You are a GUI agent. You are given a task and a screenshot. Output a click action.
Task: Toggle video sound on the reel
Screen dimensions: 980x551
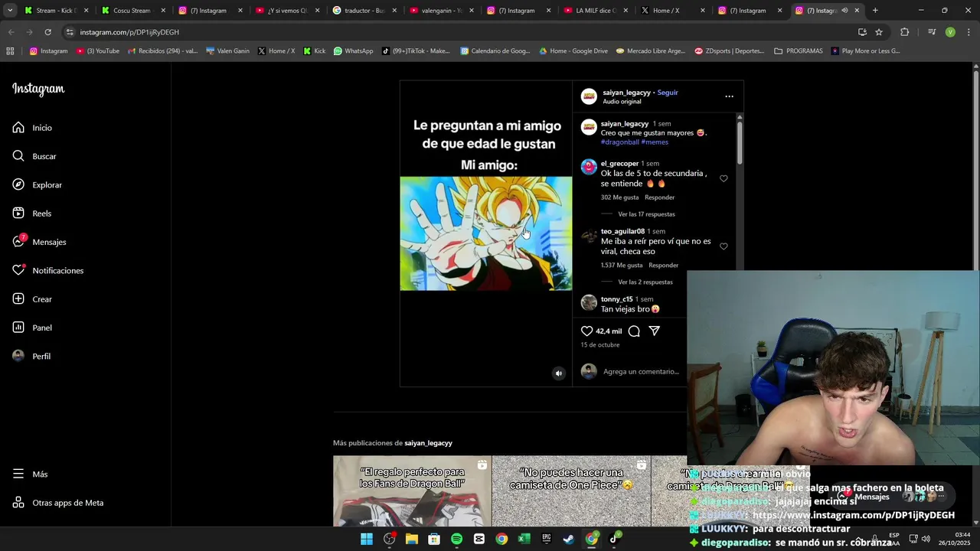pyautogui.click(x=559, y=373)
